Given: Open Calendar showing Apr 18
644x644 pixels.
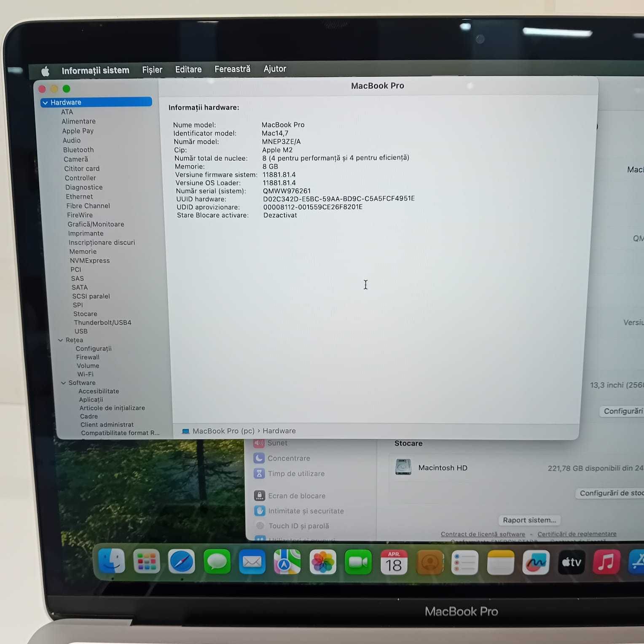Looking at the screenshot, I should [x=394, y=562].
